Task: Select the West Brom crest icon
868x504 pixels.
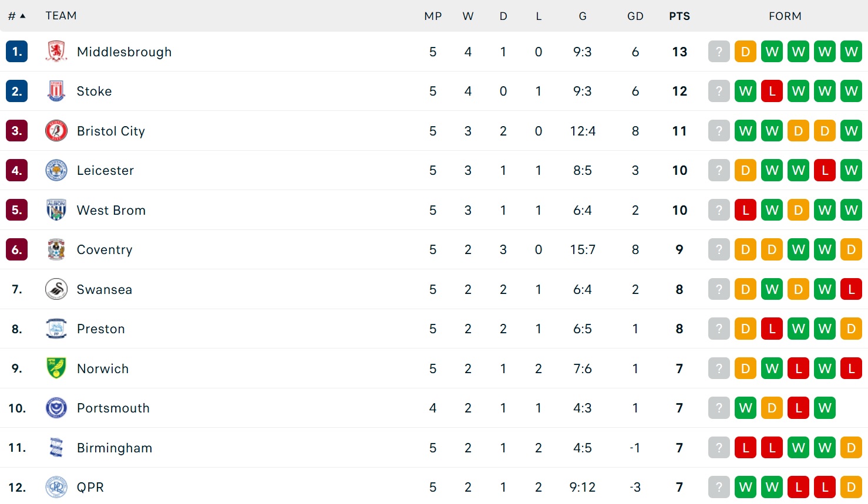Action: (x=56, y=210)
